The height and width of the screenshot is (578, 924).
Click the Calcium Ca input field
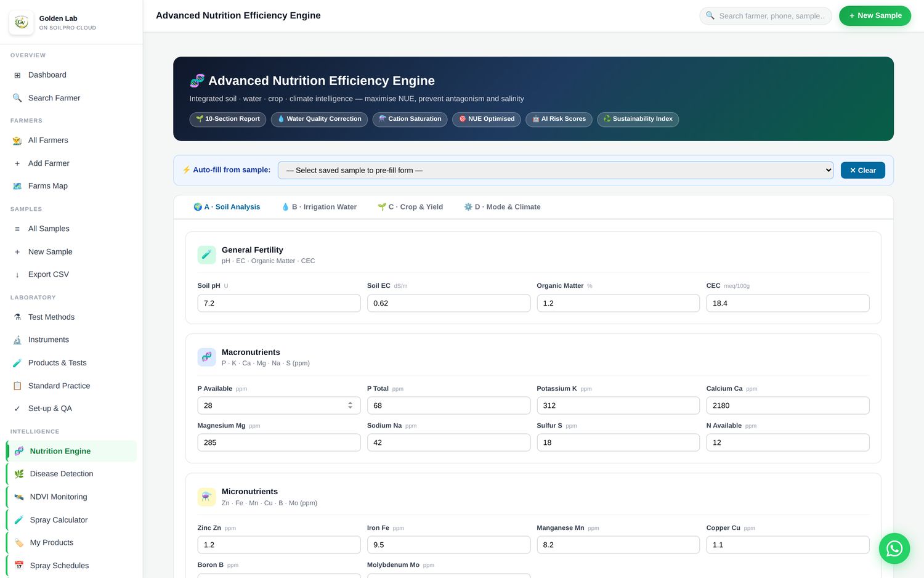pos(788,405)
